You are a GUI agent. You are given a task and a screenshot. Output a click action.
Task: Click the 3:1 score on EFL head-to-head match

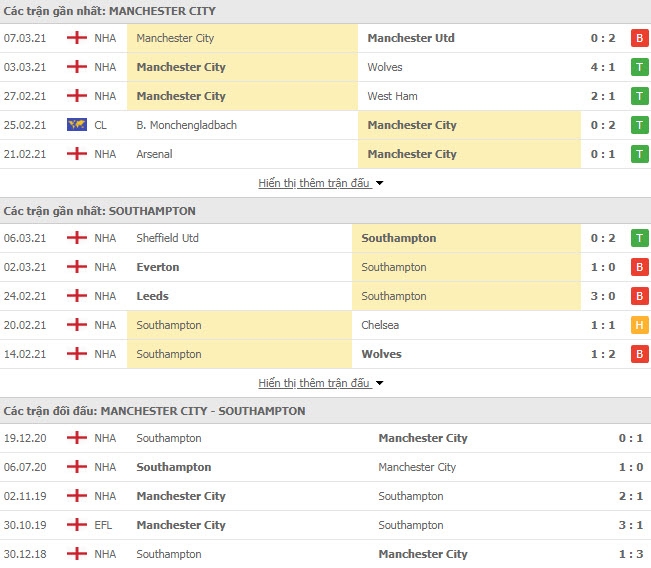tap(631, 525)
